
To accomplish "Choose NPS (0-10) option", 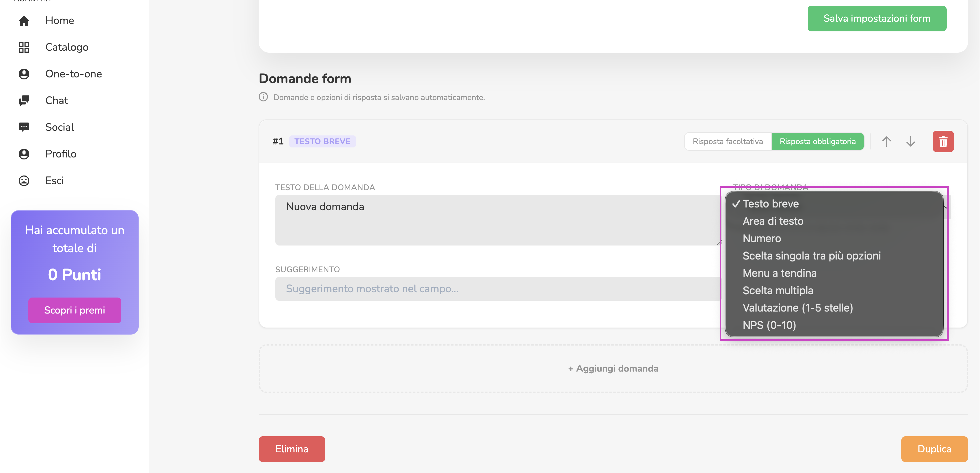I will pyautogui.click(x=834, y=325).
